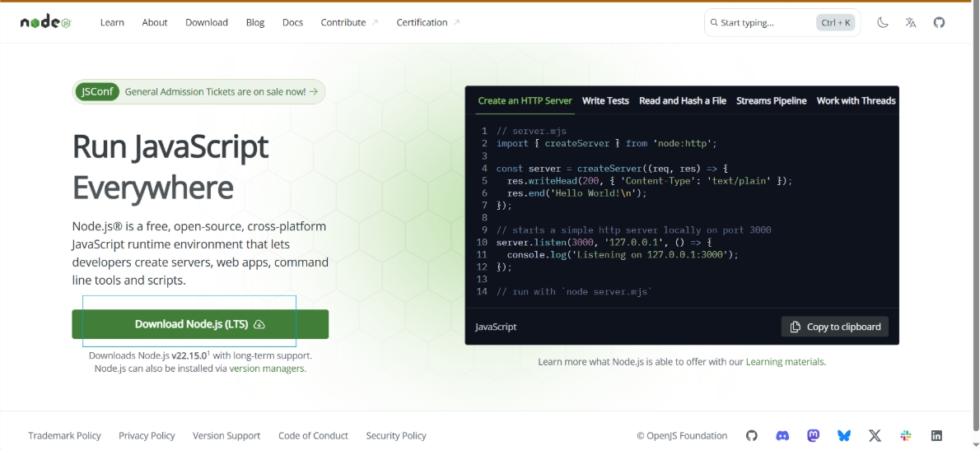Select the Work with Threads tab

(856, 100)
